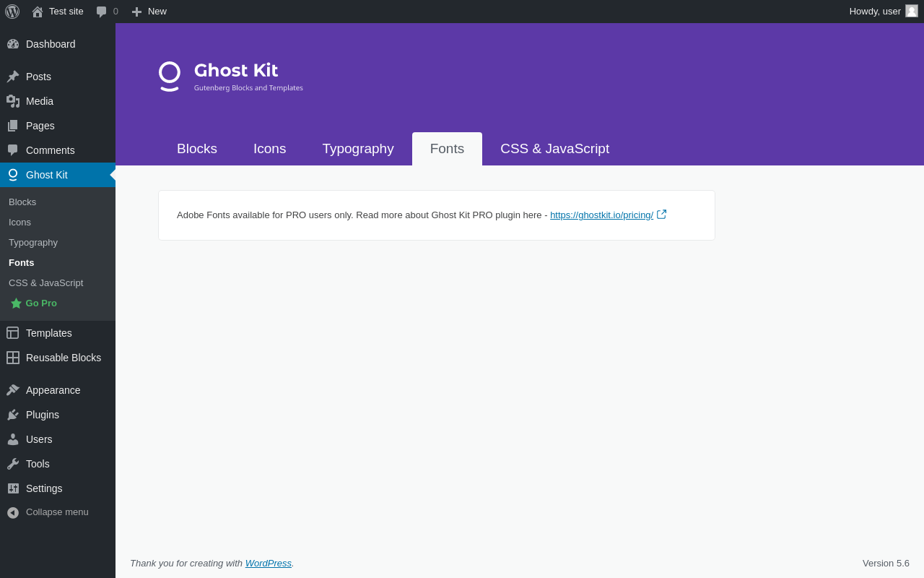Click the Templates layout icon
The width and height of the screenshot is (924, 578).
[13, 333]
